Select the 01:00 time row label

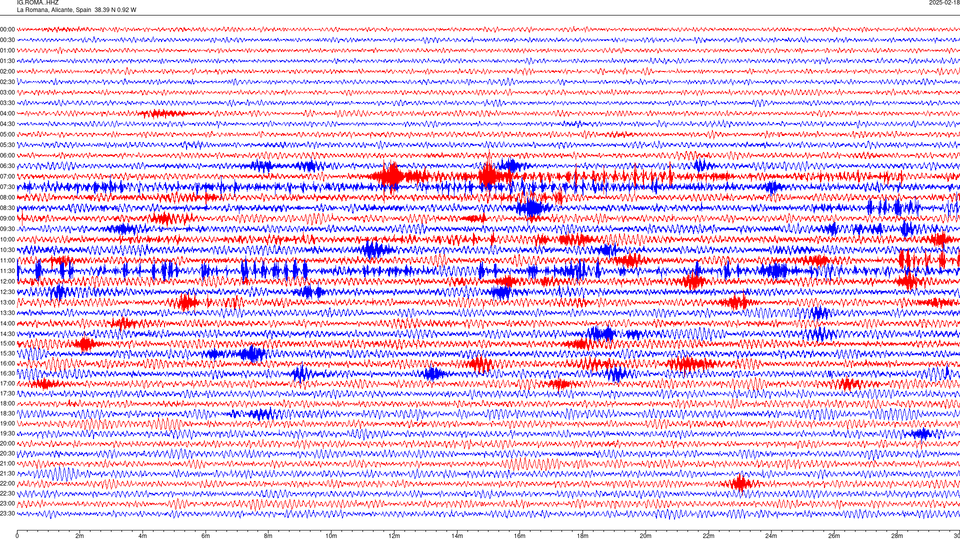7,50
